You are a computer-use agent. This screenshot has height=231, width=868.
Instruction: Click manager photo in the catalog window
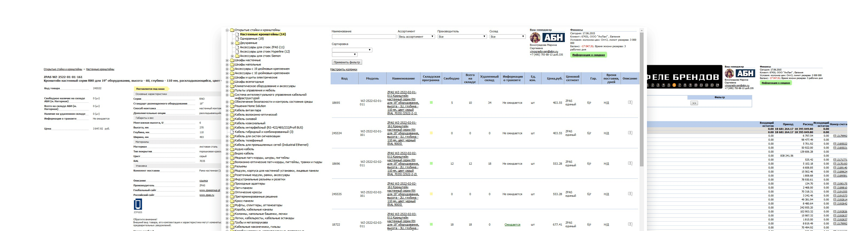tap(535, 37)
